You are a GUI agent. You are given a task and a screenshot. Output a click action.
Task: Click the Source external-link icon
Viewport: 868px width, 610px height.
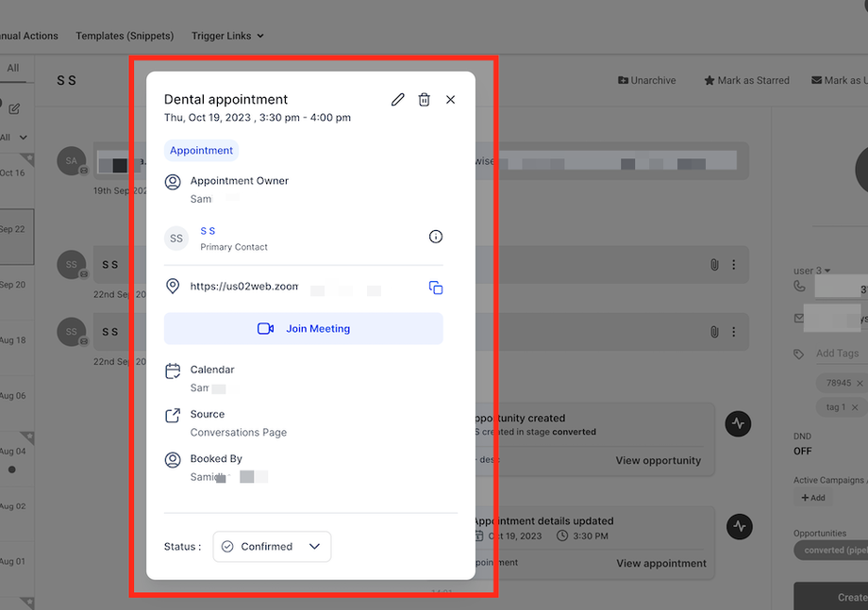173,416
